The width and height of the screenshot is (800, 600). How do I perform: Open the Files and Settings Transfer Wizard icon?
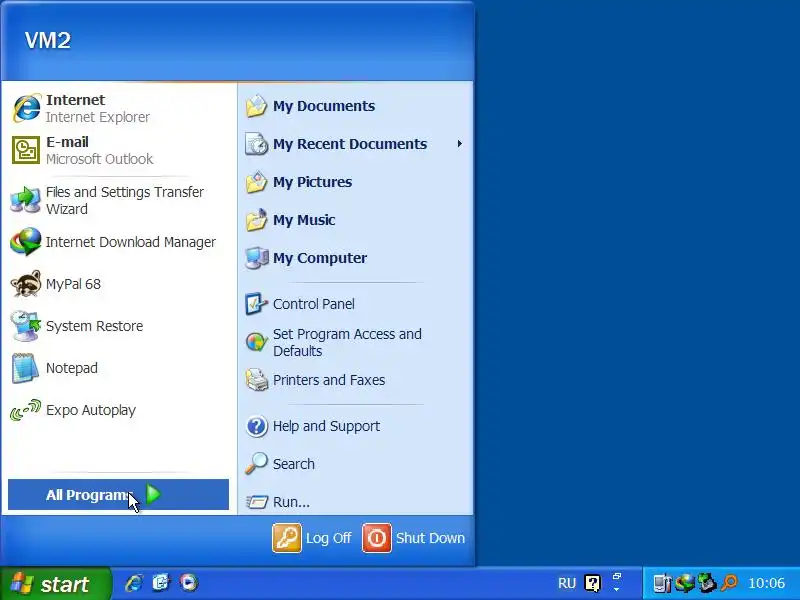pos(26,200)
